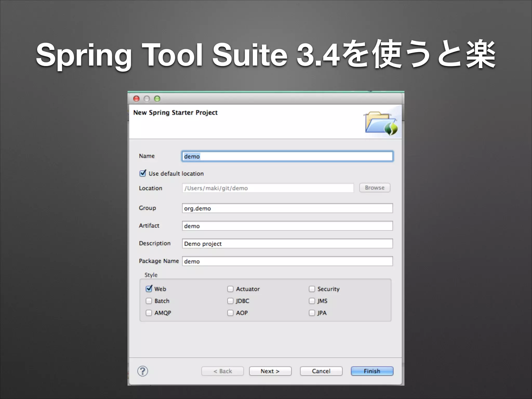Uncheck Use default location
This screenshot has height=399, width=532.
pyautogui.click(x=143, y=173)
